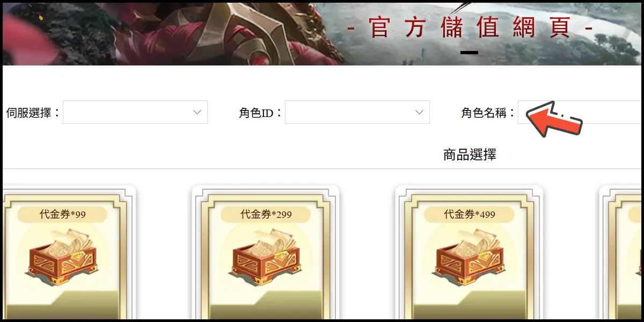Click the 代金券*99 label badge

pyautogui.click(x=62, y=215)
